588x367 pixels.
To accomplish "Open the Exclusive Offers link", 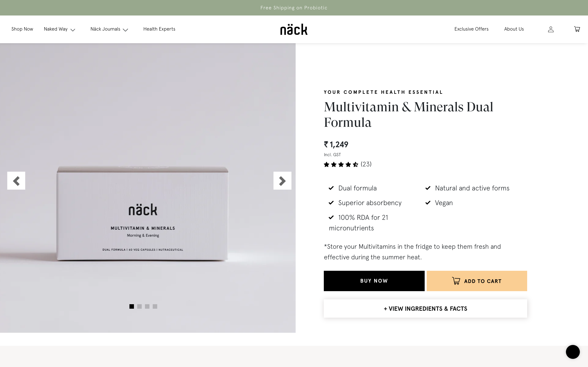I will click(471, 29).
